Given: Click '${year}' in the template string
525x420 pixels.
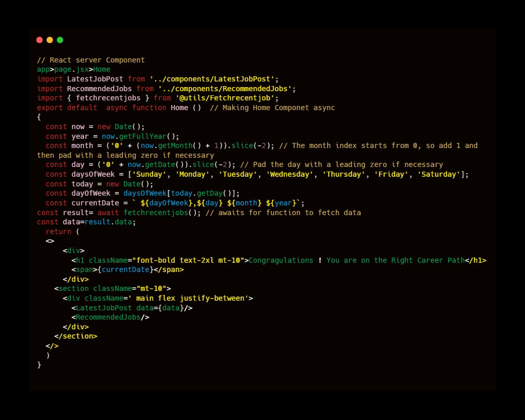Looking at the screenshot, I should (281, 203).
